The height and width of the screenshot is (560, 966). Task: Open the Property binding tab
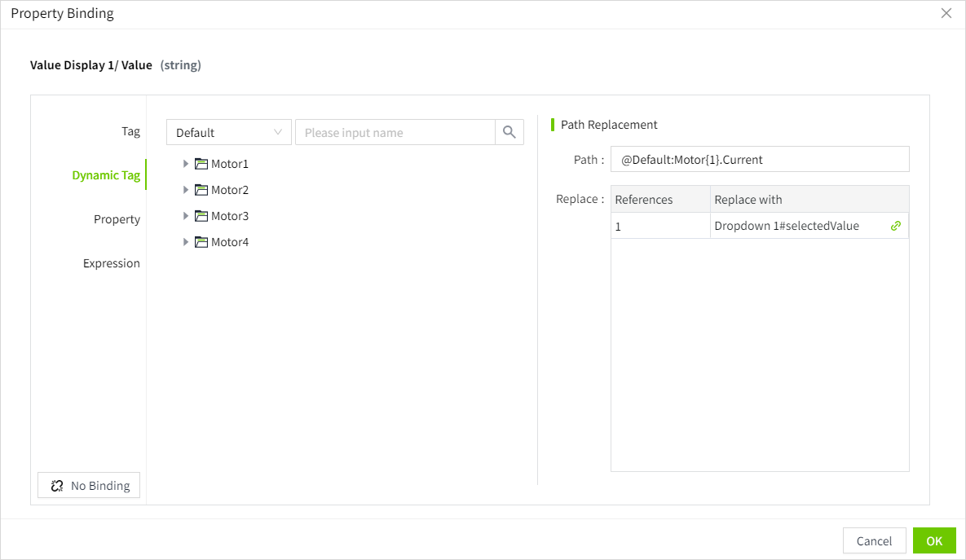click(x=117, y=219)
